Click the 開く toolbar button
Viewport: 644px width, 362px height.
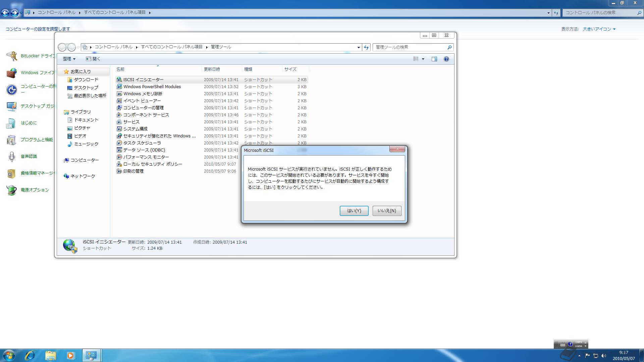click(x=93, y=59)
